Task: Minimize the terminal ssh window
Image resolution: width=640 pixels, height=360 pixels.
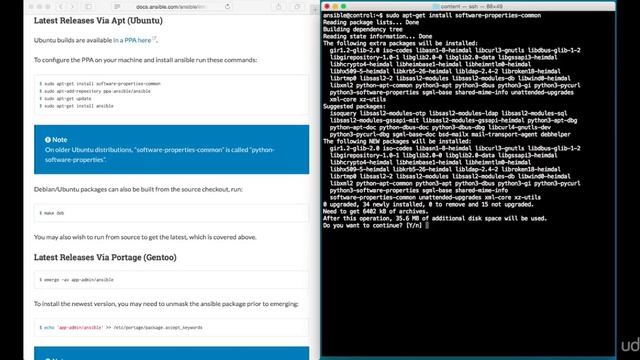Action: tap(335, 7)
